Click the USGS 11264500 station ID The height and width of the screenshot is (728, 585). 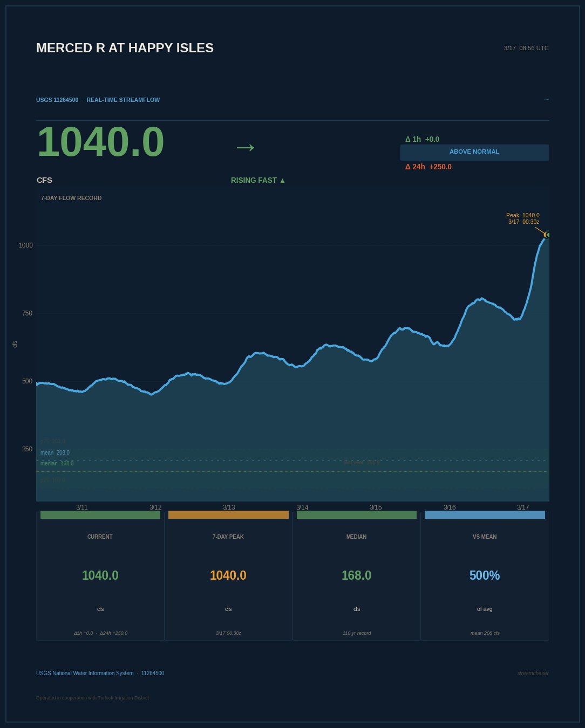57,100
